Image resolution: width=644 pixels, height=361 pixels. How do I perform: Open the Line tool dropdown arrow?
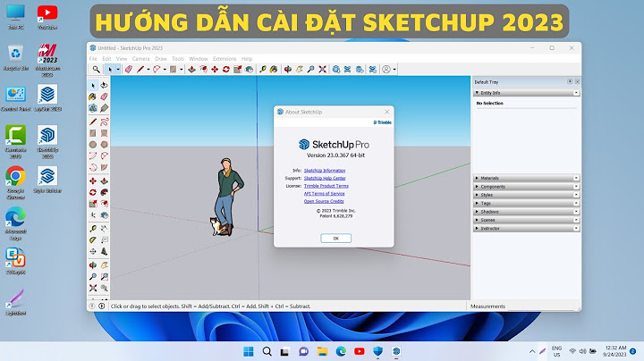(148, 70)
